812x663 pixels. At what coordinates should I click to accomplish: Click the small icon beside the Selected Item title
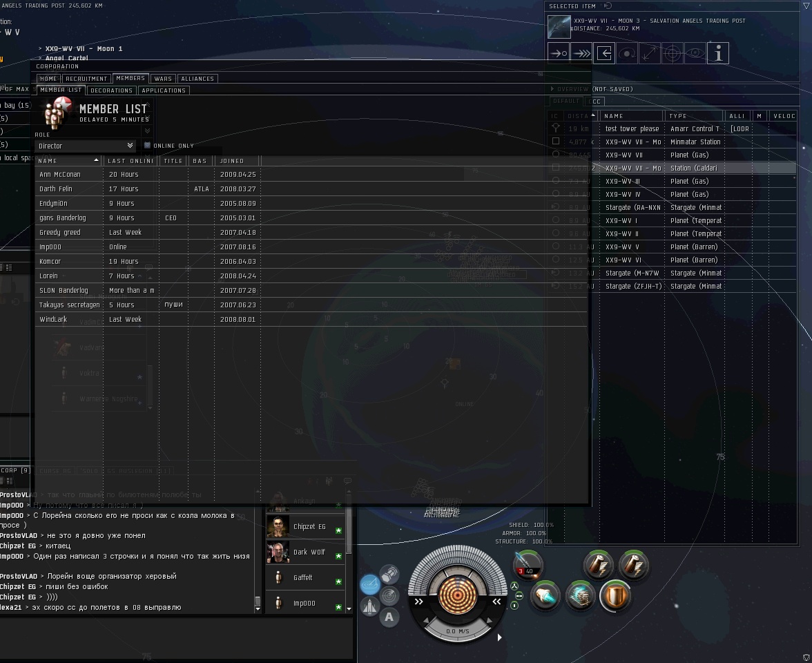coord(608,6)
